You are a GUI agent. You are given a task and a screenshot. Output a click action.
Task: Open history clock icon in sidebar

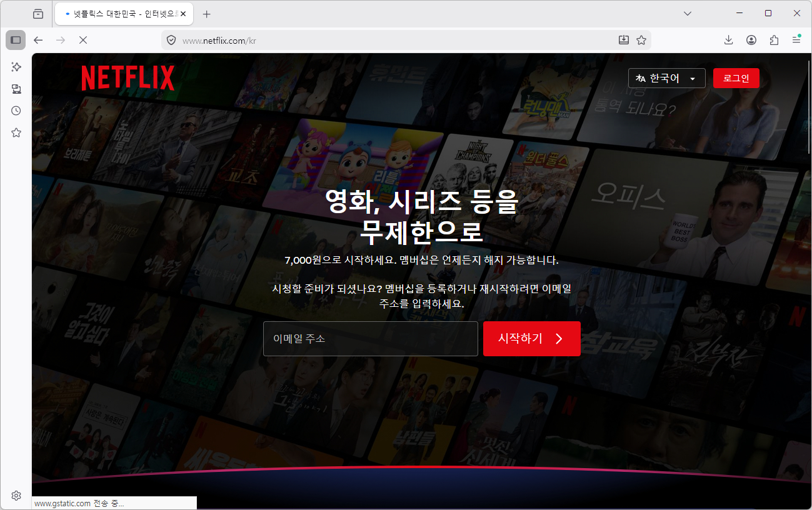pos(16,111)
